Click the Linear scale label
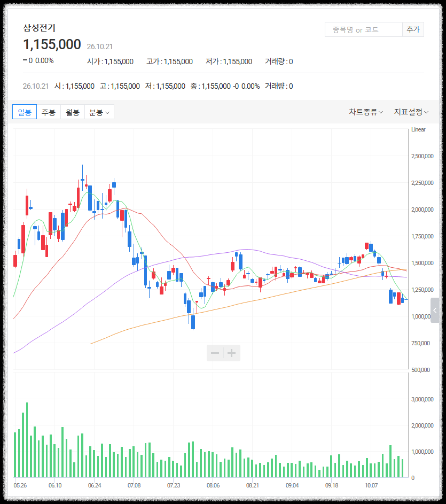Screen dimensions: 446x504 418,129
